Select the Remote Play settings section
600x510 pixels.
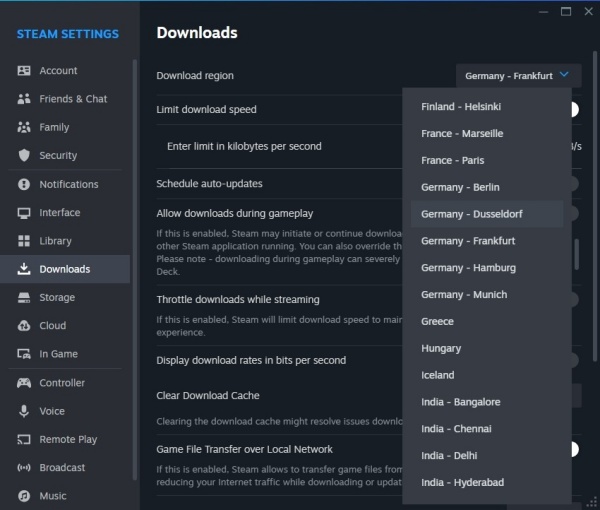(x=65, y=440)
